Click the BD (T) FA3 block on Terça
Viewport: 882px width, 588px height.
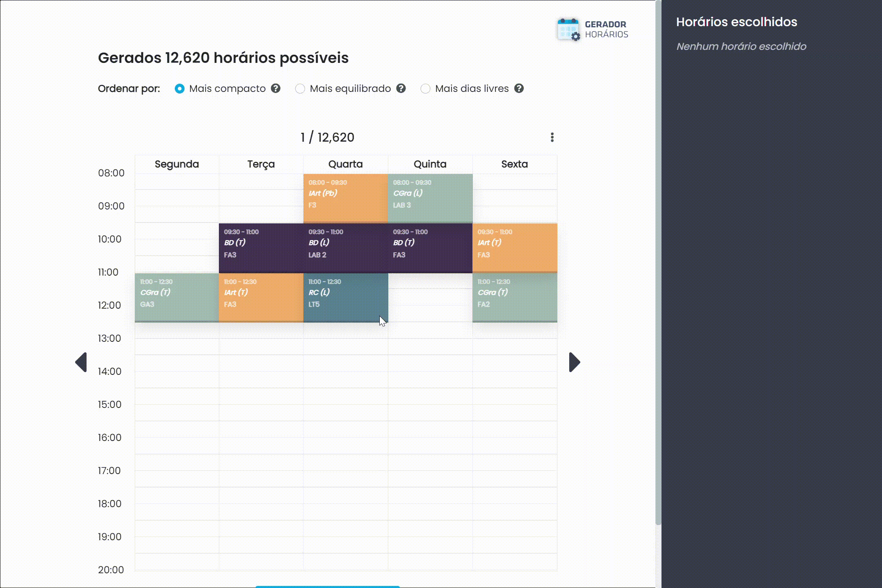[261, 248]
